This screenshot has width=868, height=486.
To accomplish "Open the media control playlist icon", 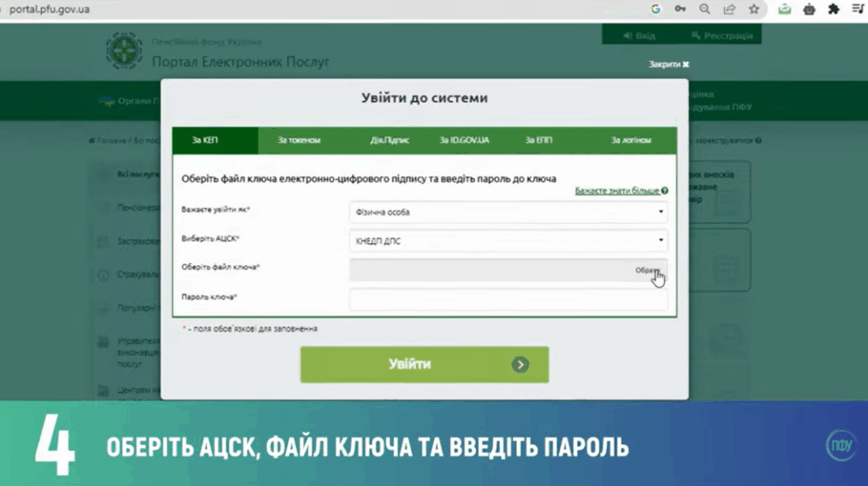I will pos(858,9).
